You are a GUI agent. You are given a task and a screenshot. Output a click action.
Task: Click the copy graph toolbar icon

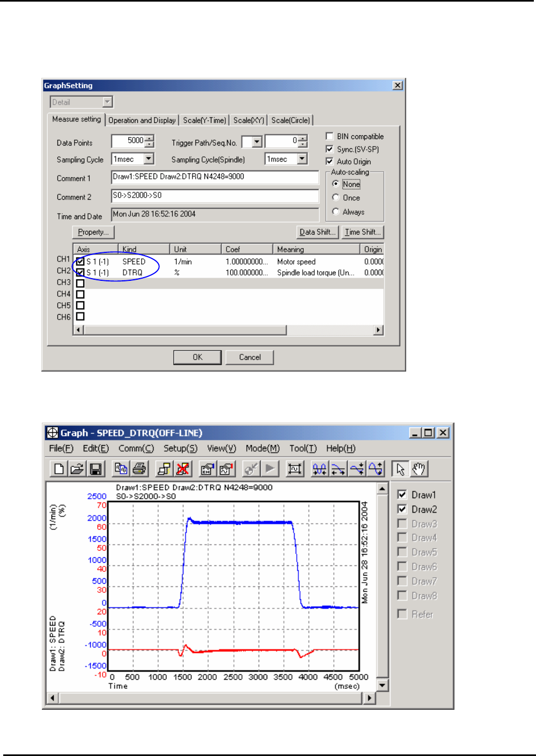[x=121, y=469]
